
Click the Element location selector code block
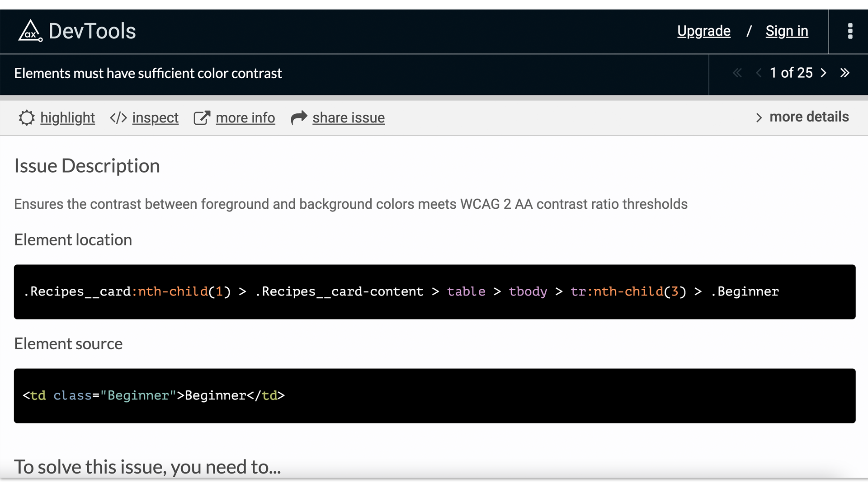434,292
